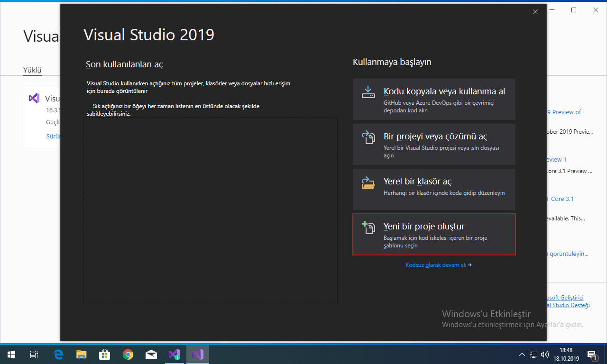
Task: Click the new-project icon beside Yeni bir proje oluştur
Action: (368, 227)
